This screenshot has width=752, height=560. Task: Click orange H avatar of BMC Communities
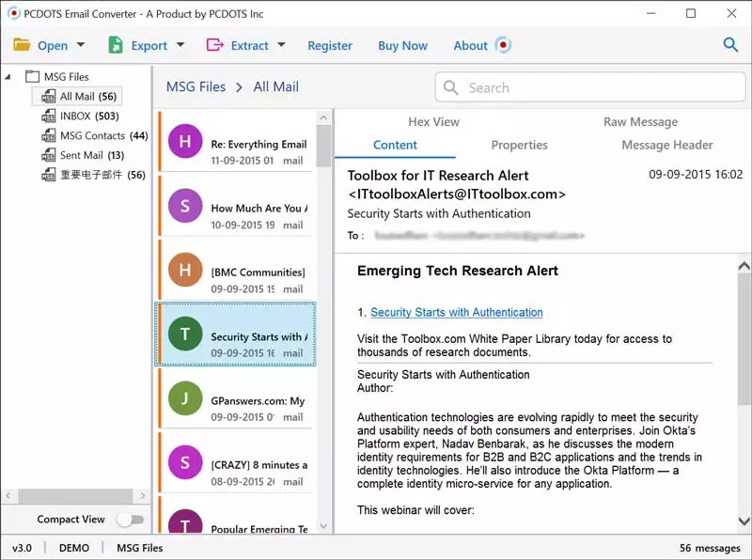185,270
